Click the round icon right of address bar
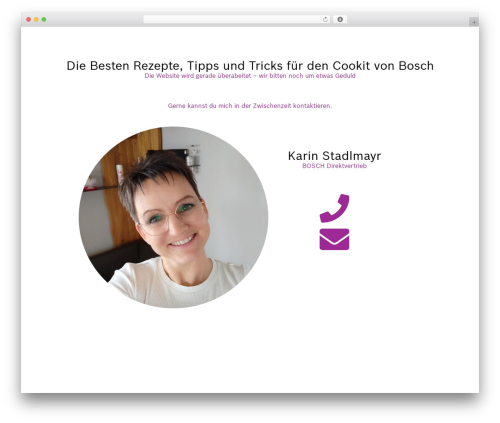 tap(340, 20)
